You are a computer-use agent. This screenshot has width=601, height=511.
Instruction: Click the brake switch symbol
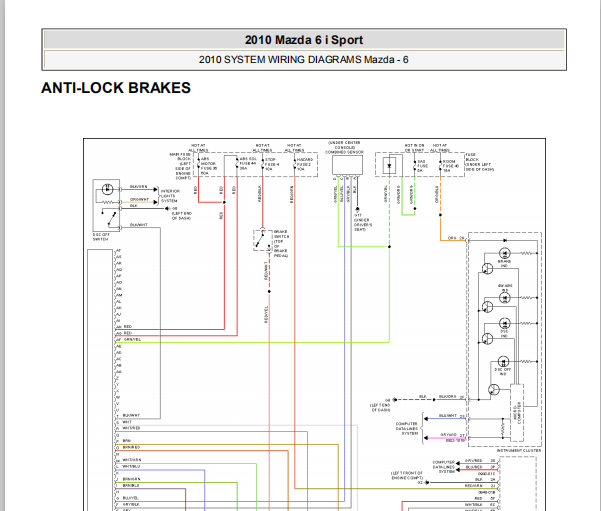(x=262, y=240)
